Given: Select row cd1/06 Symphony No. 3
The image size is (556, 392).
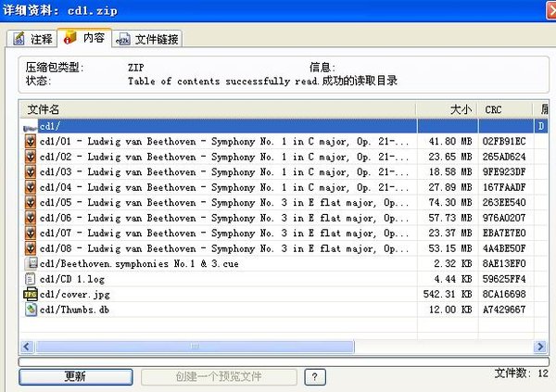Looking at the screenshot, I should click(x=284, y=218).
